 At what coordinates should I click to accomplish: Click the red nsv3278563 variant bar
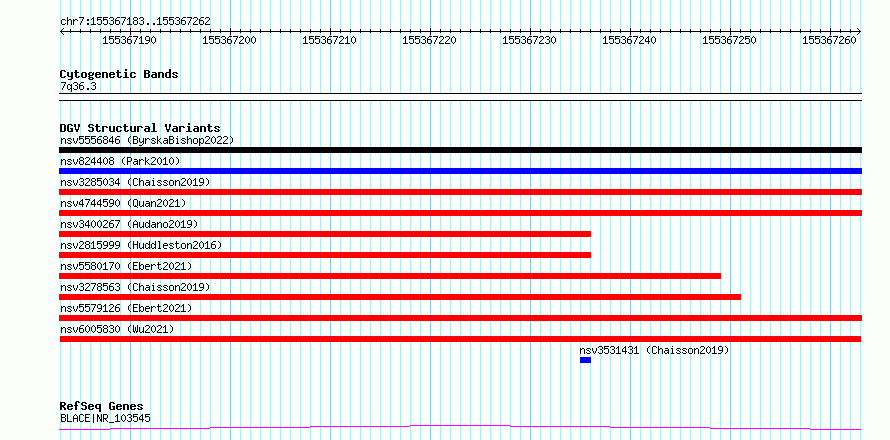tap(400, 297)
